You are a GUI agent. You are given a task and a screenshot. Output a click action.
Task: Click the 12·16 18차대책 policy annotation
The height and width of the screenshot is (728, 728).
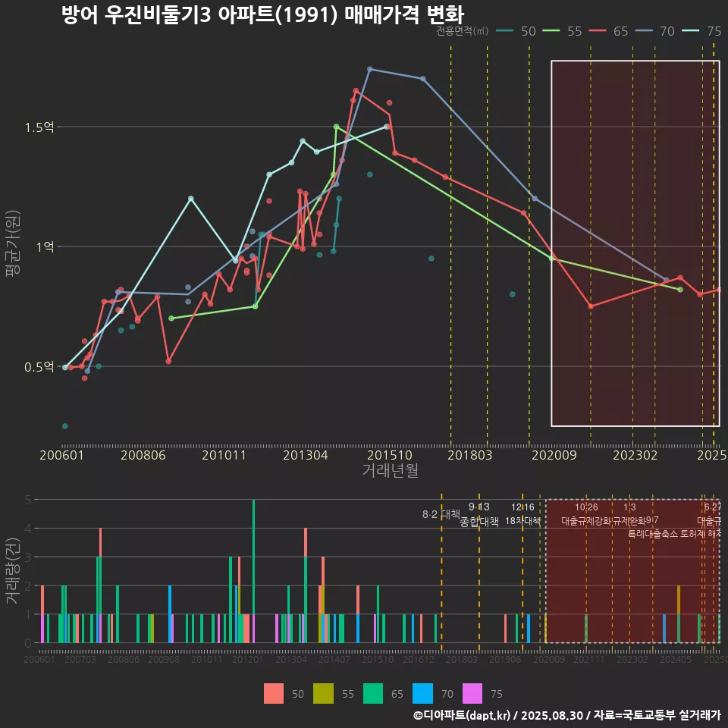click(522, 514)
